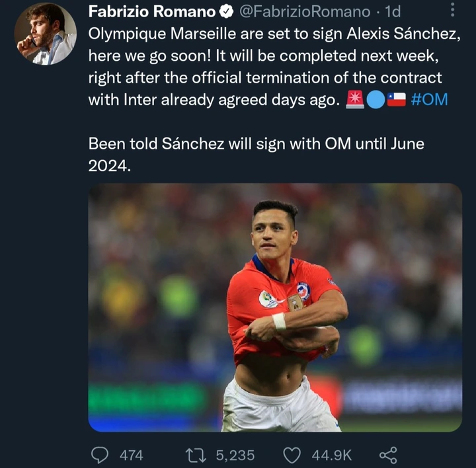This screenshot has height=468, width=476.
Task: Click the 474 replies count
Action: [x=131, y=455]
